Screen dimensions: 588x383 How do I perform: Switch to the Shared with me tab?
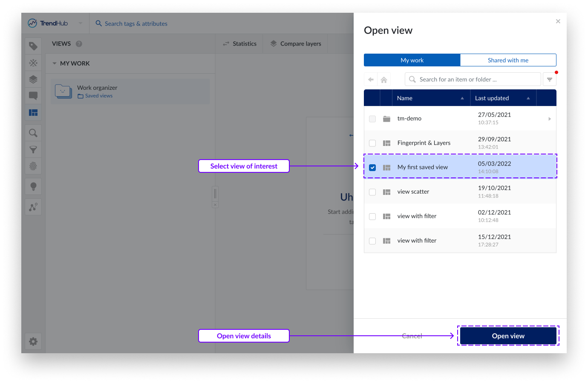508,60
